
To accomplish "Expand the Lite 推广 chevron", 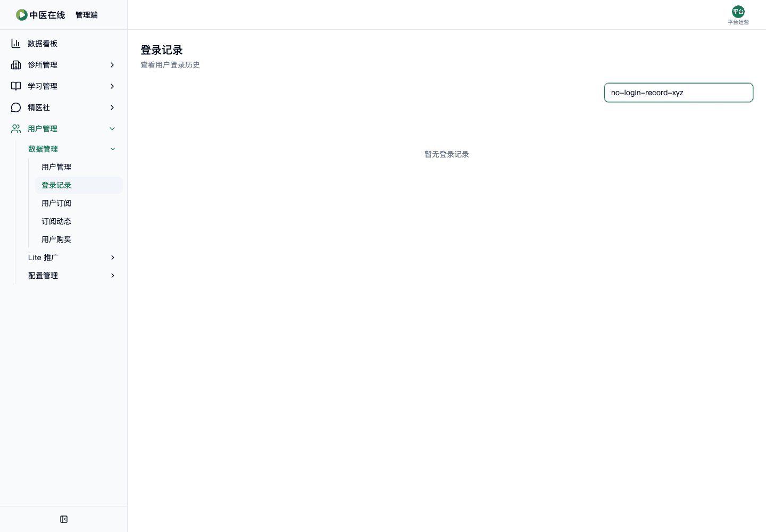I will 113,257.
